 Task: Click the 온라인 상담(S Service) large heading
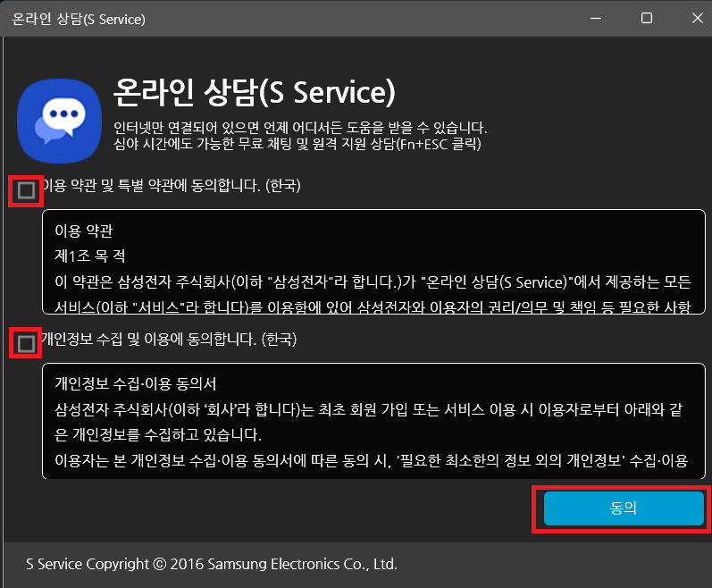255,93
